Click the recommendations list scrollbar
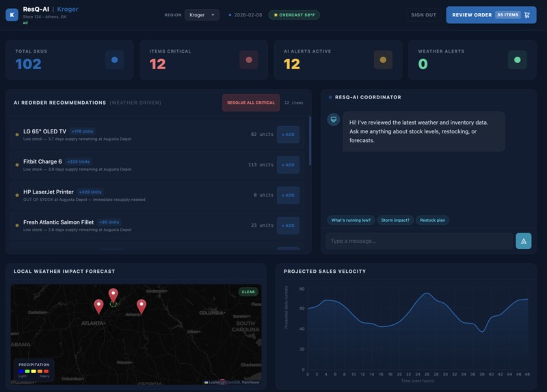This screenshot has height=392, width=547. pyautogui.click(x=310, y=142)
